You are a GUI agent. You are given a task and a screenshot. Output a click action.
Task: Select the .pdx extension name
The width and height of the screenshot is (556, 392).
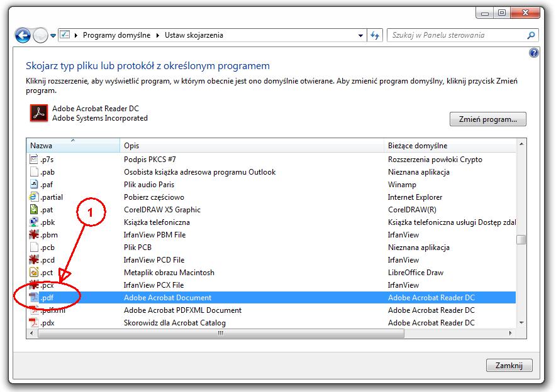(47, 323)
